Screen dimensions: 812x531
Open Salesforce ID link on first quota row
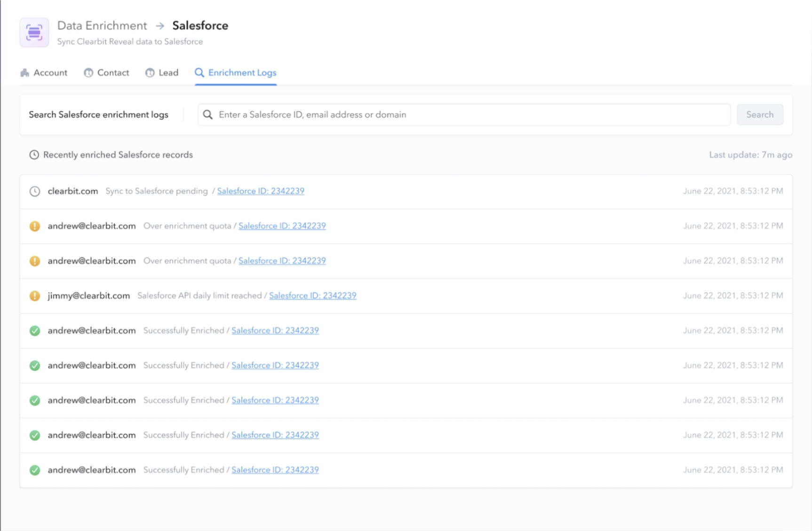pyautogui.click(x=282, y=226)
